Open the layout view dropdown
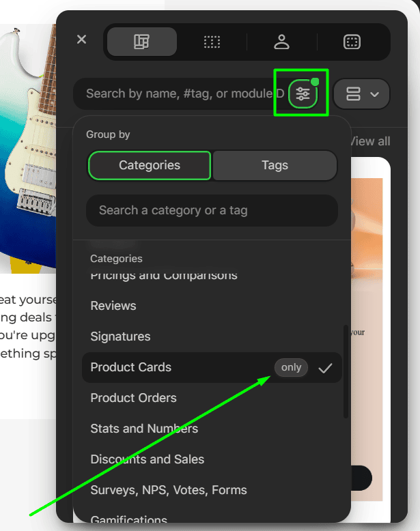The image size is (420, 531). pos(361,94)
